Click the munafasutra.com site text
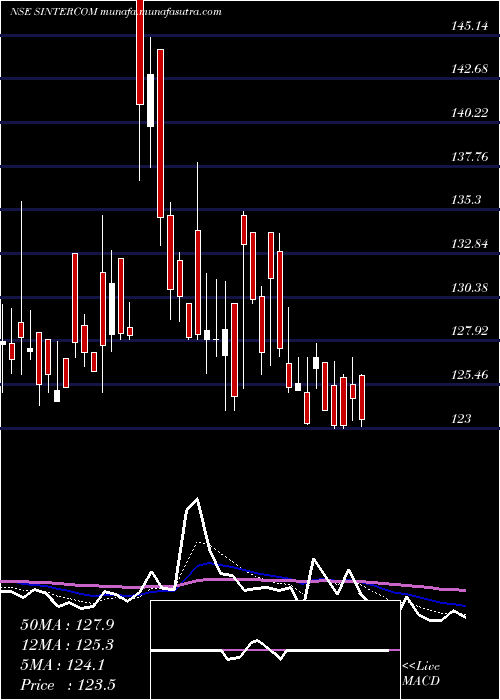 [184, 12]
